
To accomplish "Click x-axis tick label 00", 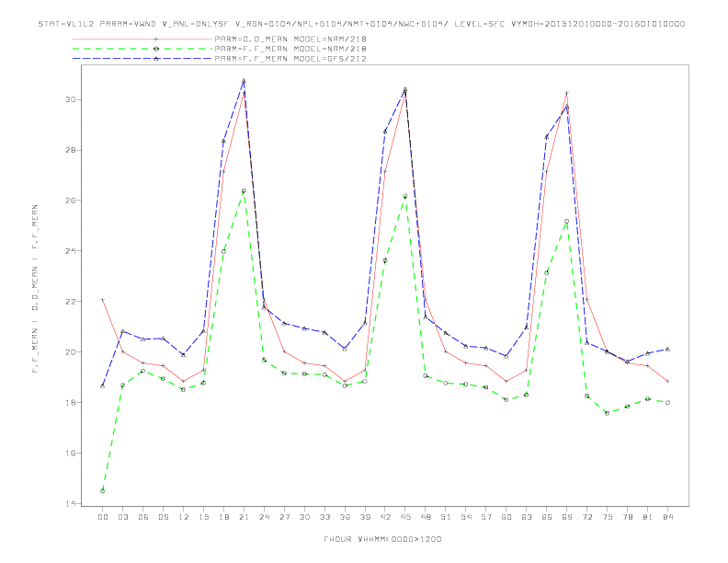I will tap(103, 517).
